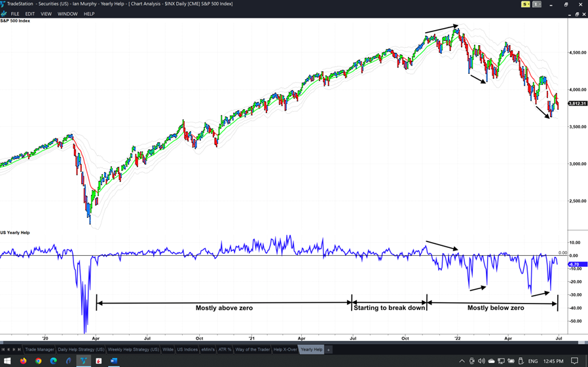Open Microsoft Word from the taskbar
The height and width of the screenshot is (367, 588).
[113, 360]
